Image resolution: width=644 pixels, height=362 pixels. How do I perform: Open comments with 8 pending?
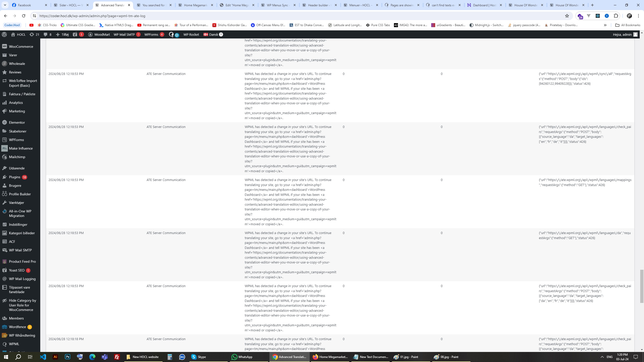tap(47, 34)
